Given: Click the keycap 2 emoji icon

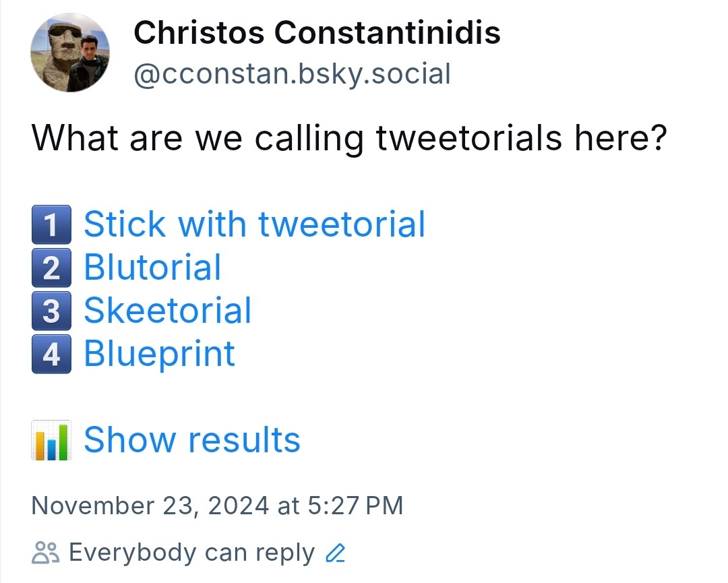Looking at the screenshot, I should tap(51, 268).
